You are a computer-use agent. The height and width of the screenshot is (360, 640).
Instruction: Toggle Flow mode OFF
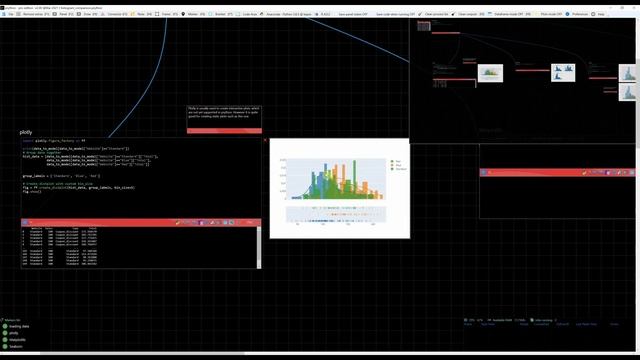click(x=548, y=14)
